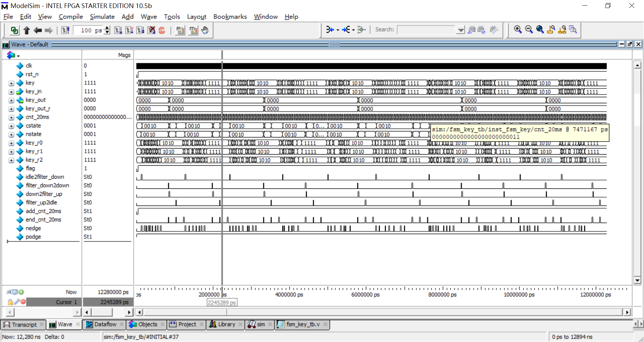Image resolution: width=644 pixels, height=342 pixels.
Task: Expand the key_r2 signal bus
Action: point(11,160)
